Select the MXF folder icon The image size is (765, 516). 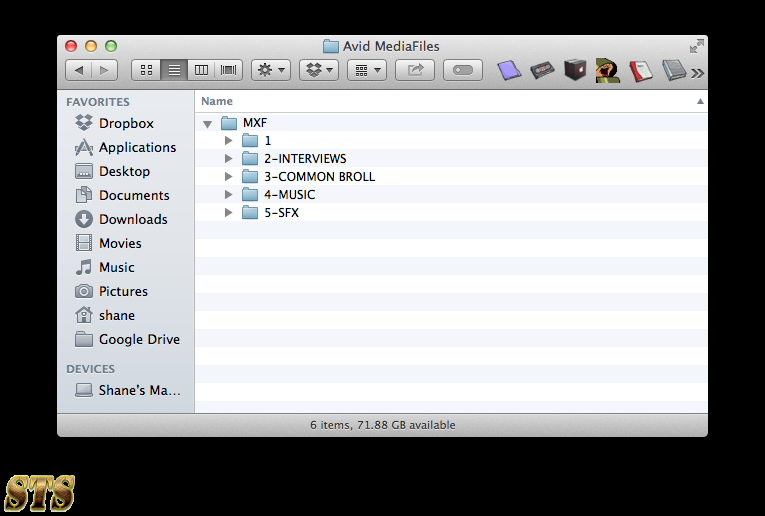tap(229, 123)
